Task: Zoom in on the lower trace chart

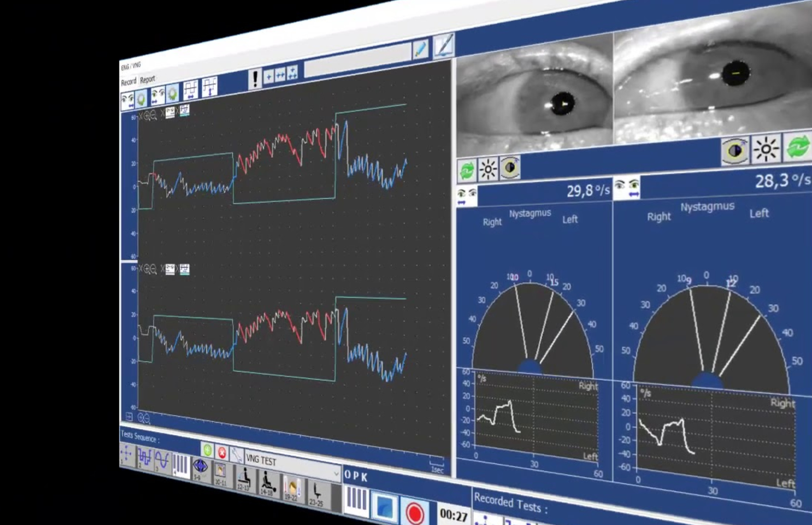Action: [147, 269]
